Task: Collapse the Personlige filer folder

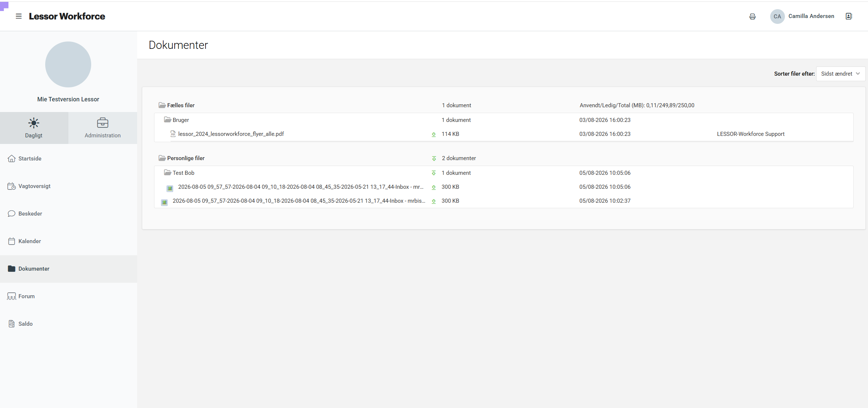Action: tap(162, 158)
